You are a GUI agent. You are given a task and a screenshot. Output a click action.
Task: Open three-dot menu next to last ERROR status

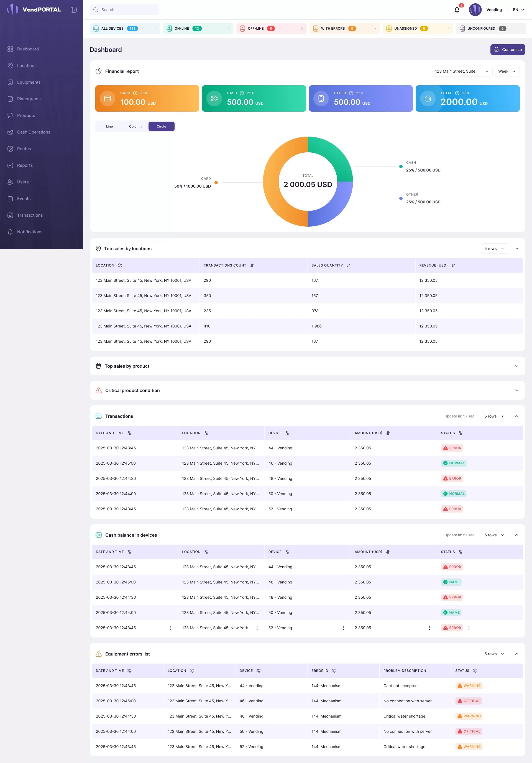(x=469, y=628)
